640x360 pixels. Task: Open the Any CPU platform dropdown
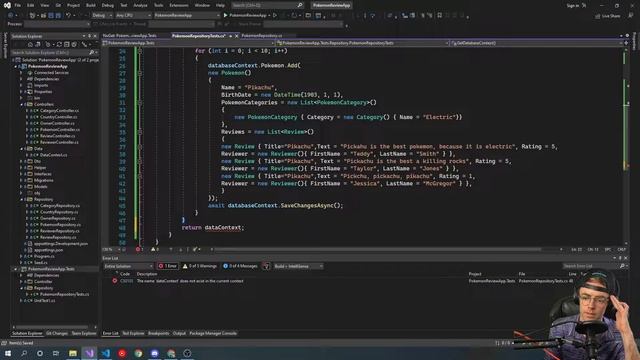(133, 15)
